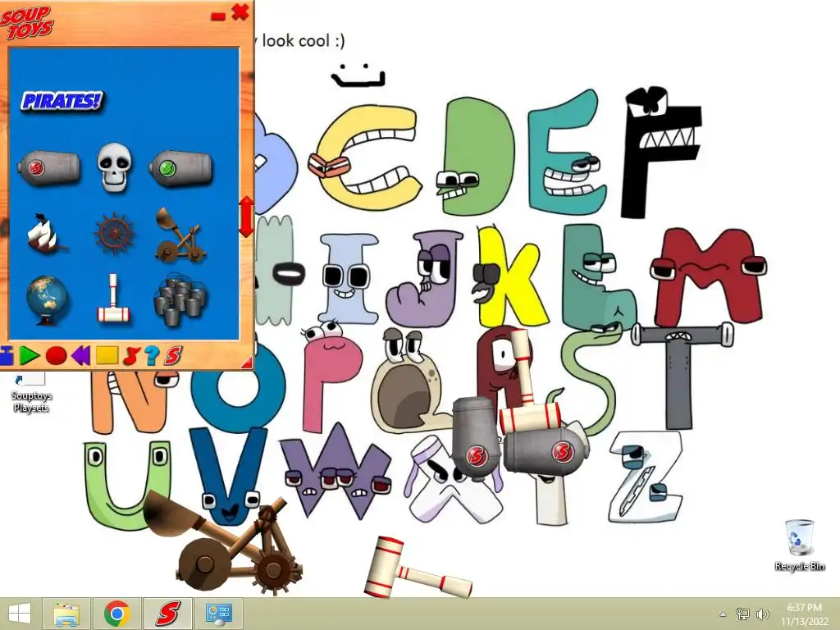
Task: Choose the mallet toy in the toy panel
Action: click(x=113, y=299)
